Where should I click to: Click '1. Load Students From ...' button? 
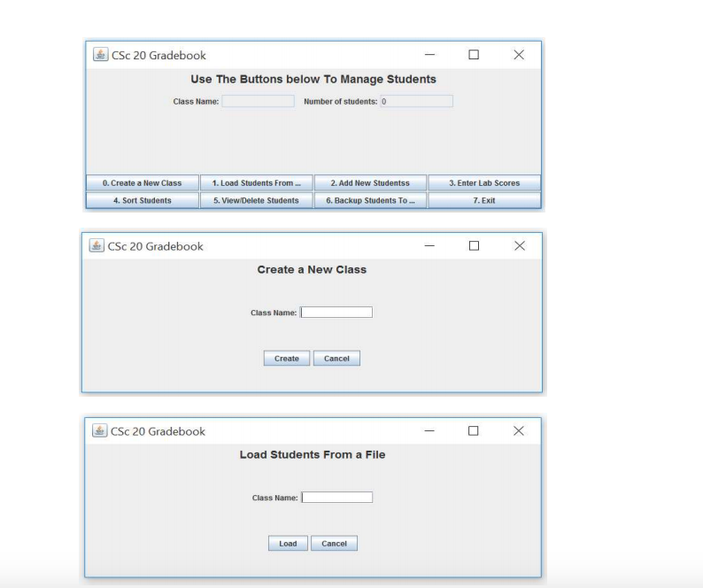pos(257,183)
